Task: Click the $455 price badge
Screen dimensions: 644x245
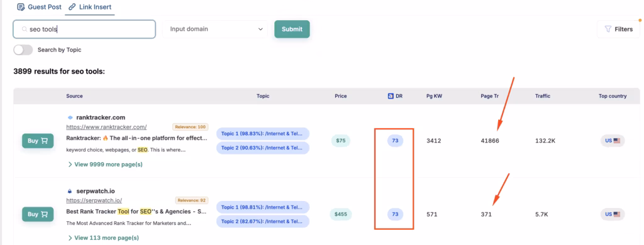Action: point(341,214)
